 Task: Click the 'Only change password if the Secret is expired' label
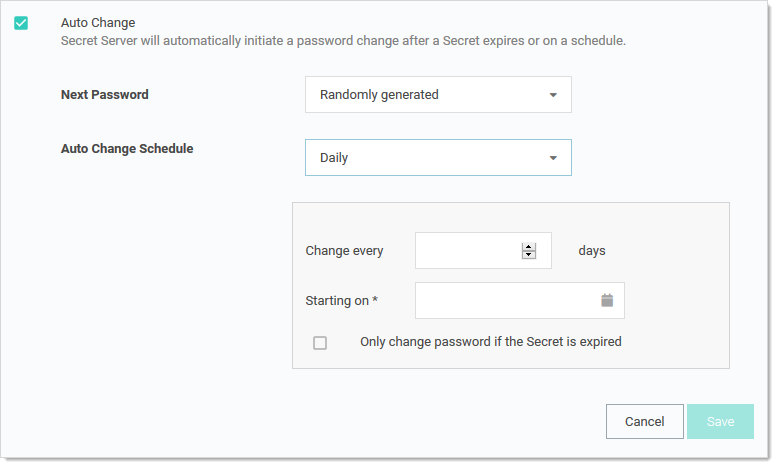[x=490, y=342]
